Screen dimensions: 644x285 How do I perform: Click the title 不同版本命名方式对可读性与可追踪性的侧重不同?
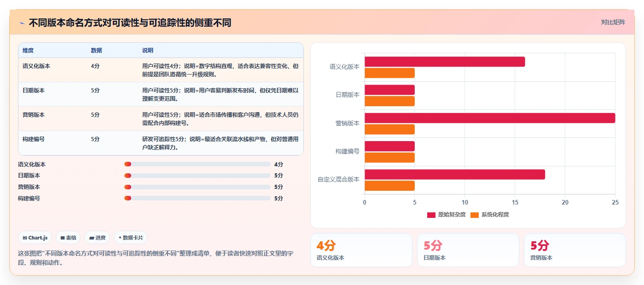(x=130, y=23)
